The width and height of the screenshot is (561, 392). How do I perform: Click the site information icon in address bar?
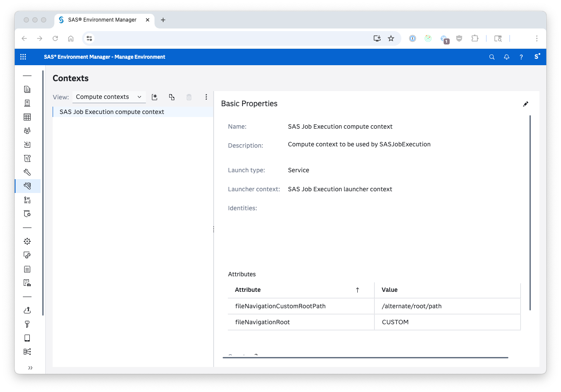(89, 38)
